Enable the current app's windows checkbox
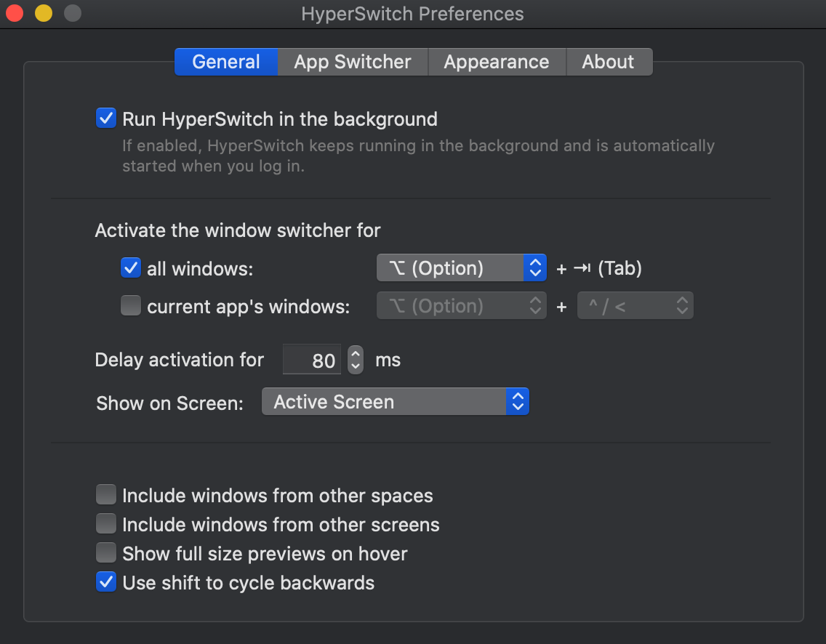Screen dimensions: 826x644 click(131, 305)
